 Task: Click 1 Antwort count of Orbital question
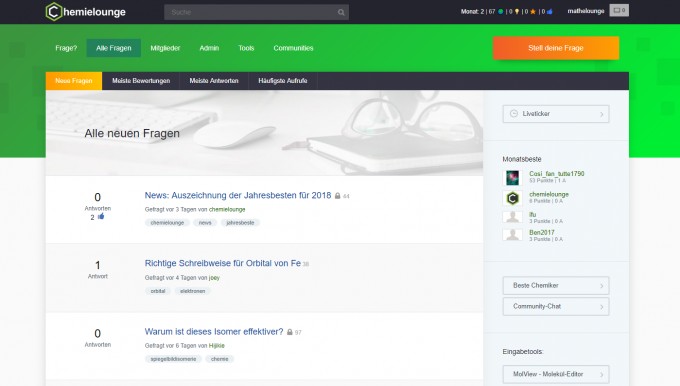point(98,269)
